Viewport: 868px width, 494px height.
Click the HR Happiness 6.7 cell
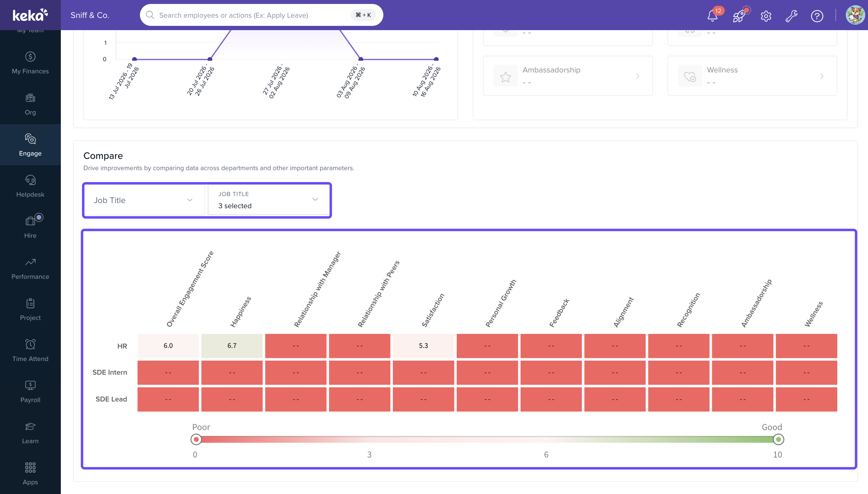pyautogui.click(x=232, y=346)
